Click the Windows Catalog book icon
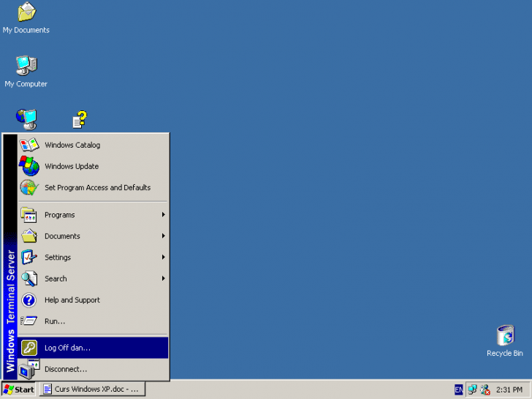 [x=29, y=145]
